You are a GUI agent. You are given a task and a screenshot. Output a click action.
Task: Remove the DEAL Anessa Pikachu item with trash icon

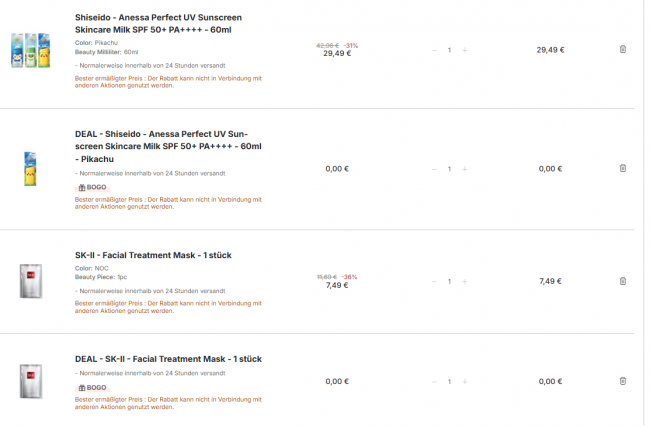[x=623, y=168]
